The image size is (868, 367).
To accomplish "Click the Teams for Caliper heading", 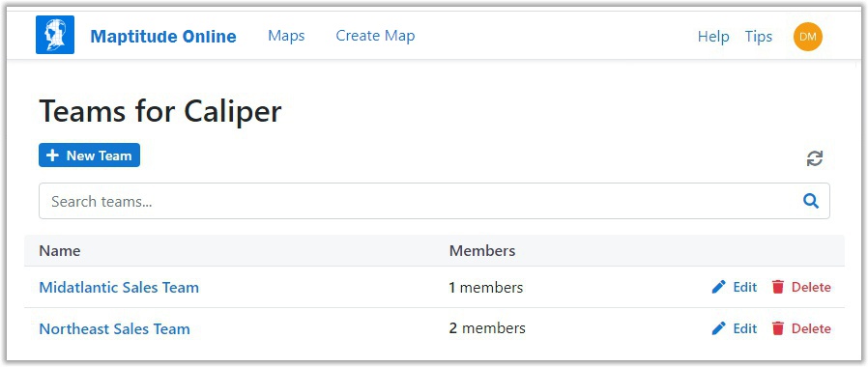I will [x=160, y=111].
